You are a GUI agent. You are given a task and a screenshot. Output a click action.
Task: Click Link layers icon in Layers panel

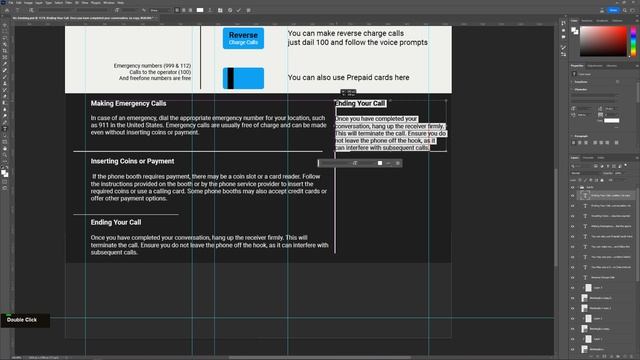coord(592,356)
